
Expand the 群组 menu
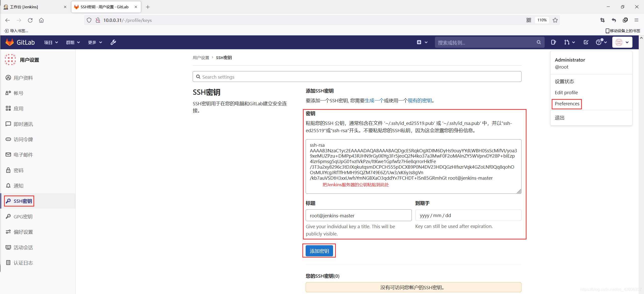point(73,42)
